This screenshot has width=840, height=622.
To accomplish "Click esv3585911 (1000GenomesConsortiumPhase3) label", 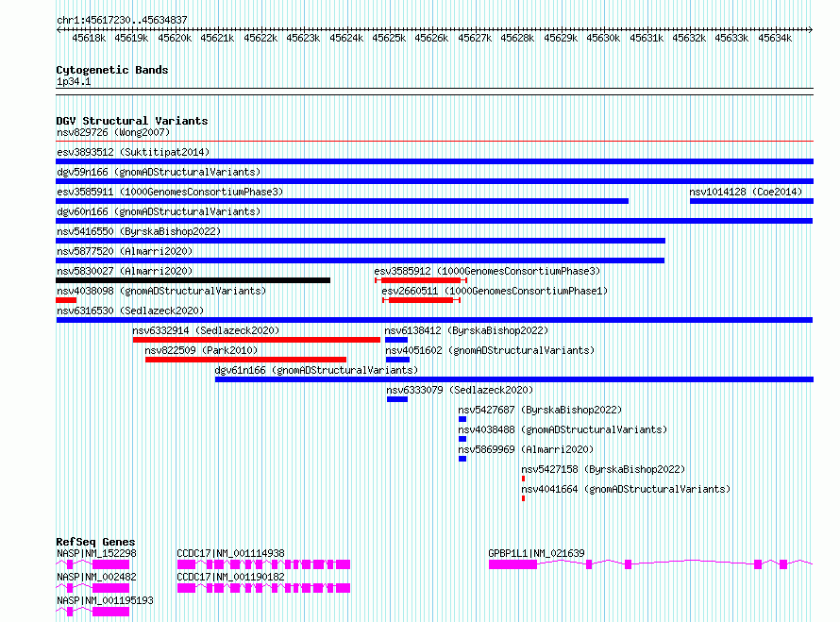I will (x=170, y=192).
